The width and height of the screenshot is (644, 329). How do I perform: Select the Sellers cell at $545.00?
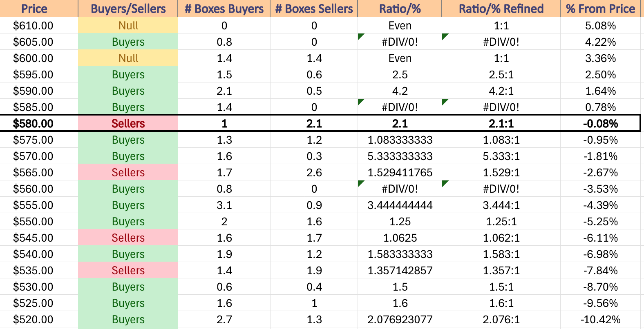click(128, 238)
